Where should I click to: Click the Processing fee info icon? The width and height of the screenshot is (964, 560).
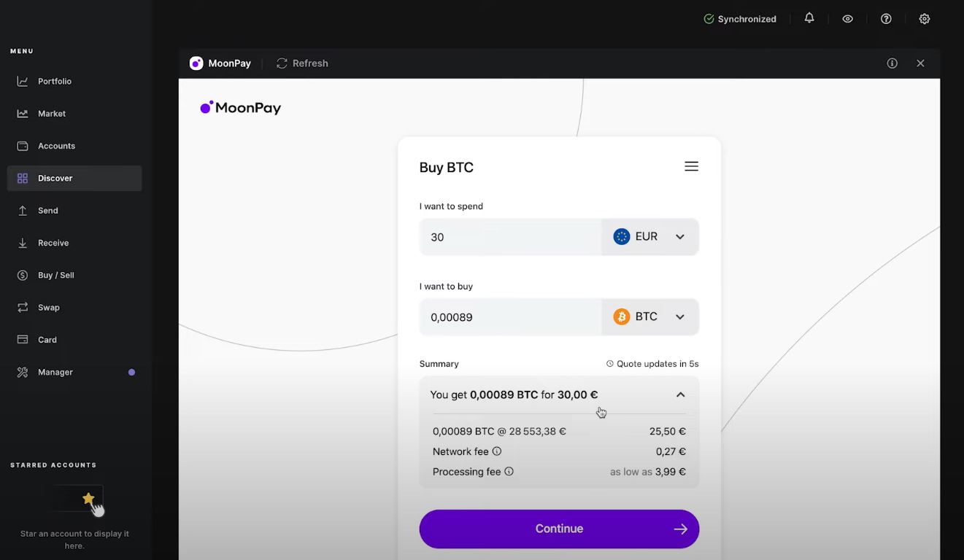coord(509,472)
